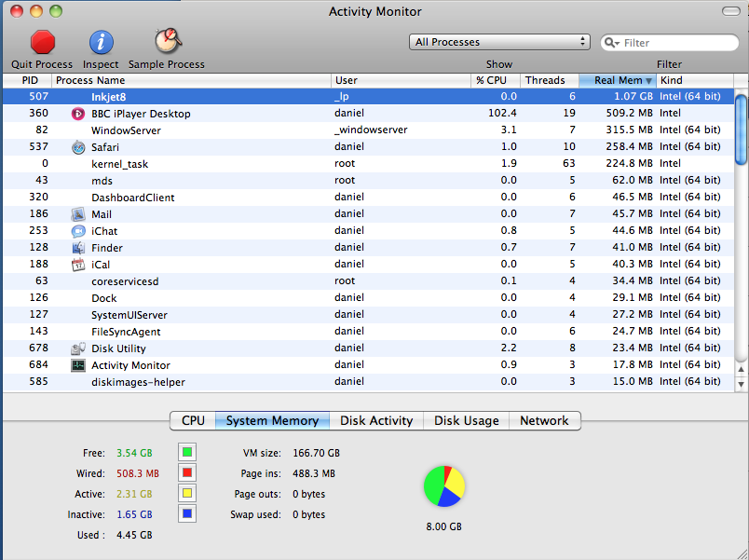Sort by the User column header
Screen dimensions: 749x560
click(x=401, y=80)
